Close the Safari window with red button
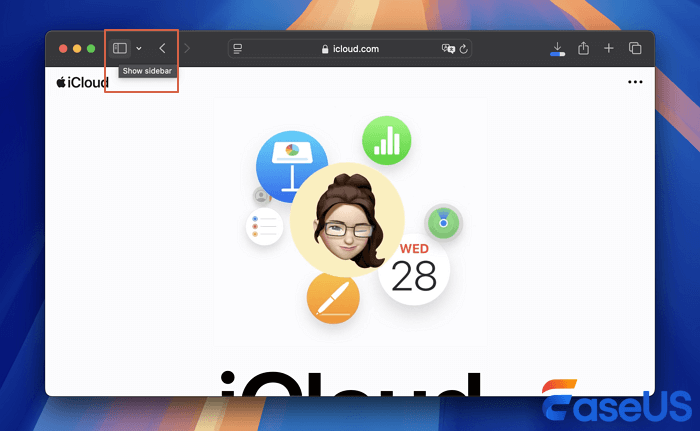Image resolution: width=700 pixels, height=431 pixels. click(63, 49)
